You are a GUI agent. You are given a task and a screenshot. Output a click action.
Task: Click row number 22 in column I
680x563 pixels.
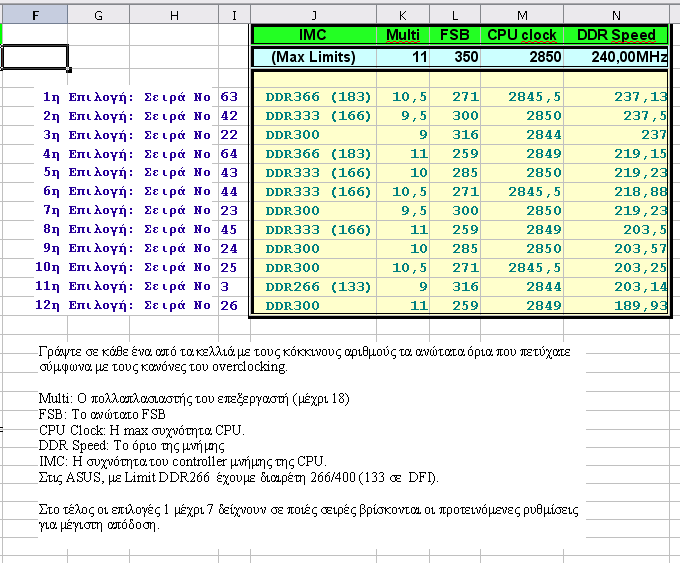pos(229,135)
